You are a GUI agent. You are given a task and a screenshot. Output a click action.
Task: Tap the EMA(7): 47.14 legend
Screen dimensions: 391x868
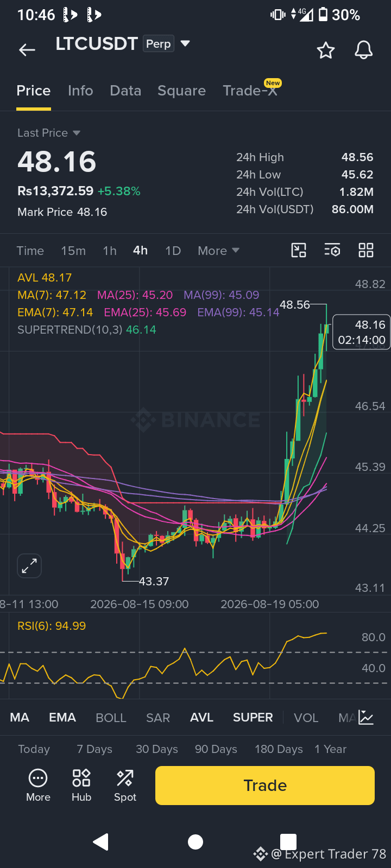55,312
